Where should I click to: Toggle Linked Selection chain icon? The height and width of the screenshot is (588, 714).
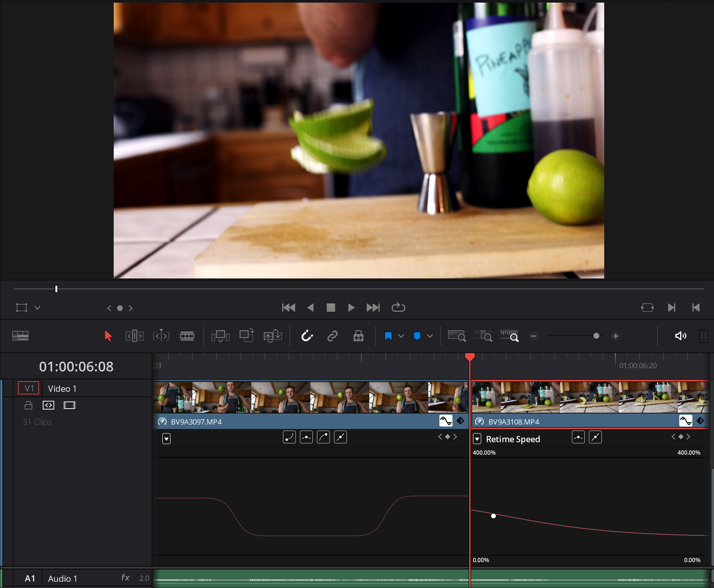[333, 336]
